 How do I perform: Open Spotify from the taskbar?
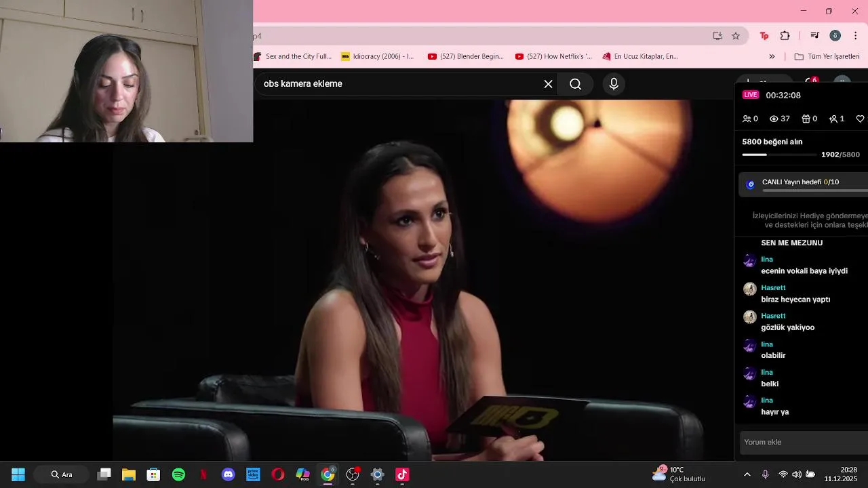(x=178, y=474)
